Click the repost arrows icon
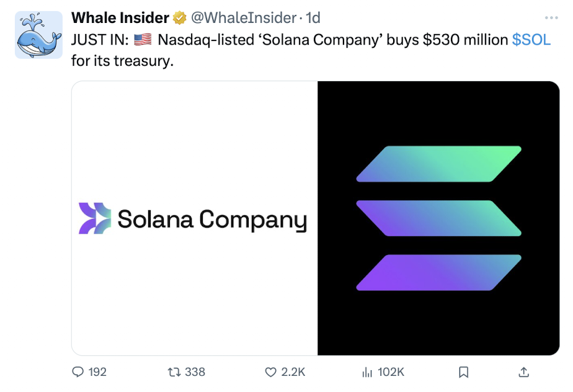The image size is (573, 392). (x=174, y=372)
